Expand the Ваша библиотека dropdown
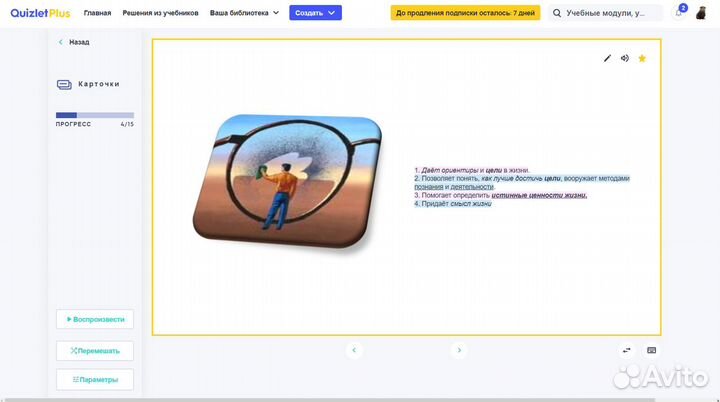 click(244, 13)
